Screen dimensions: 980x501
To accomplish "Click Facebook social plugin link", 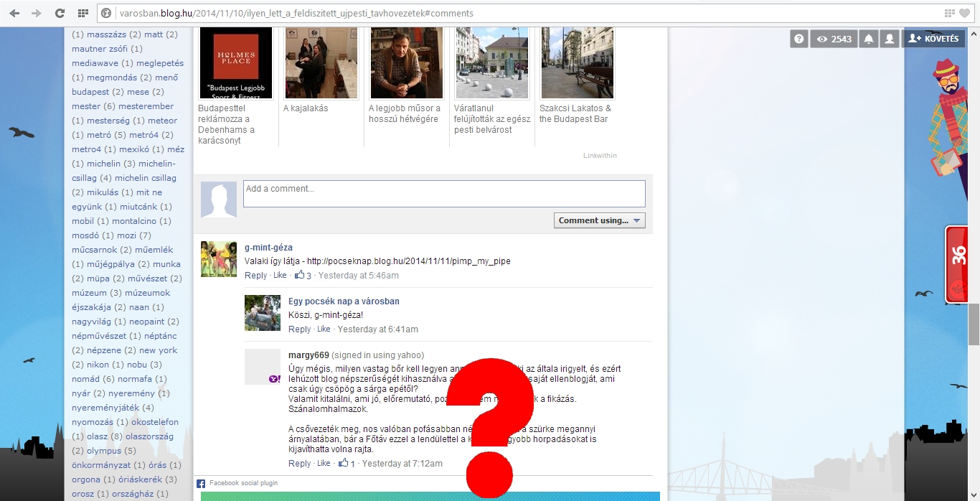I will pyautogui.click(x=243, y=484).
